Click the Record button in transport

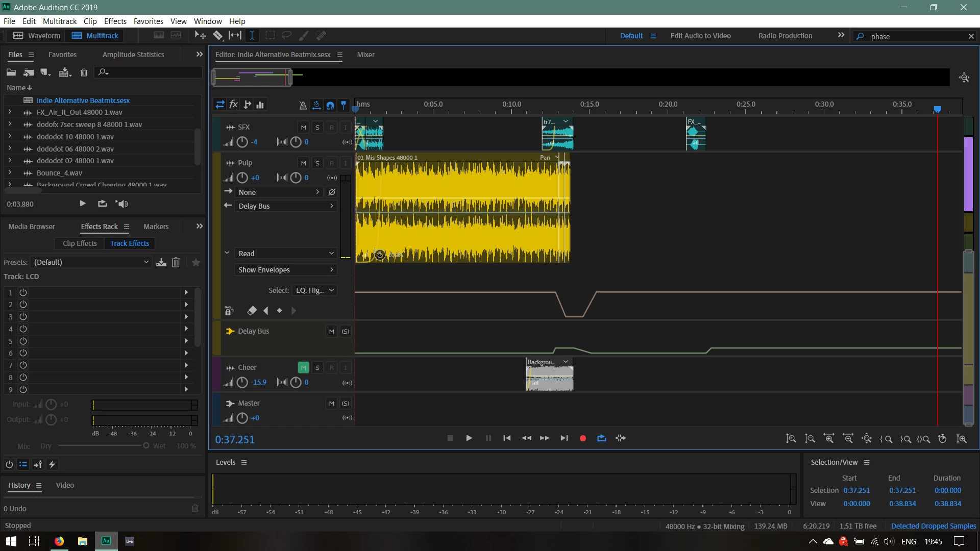coord(582,438)
